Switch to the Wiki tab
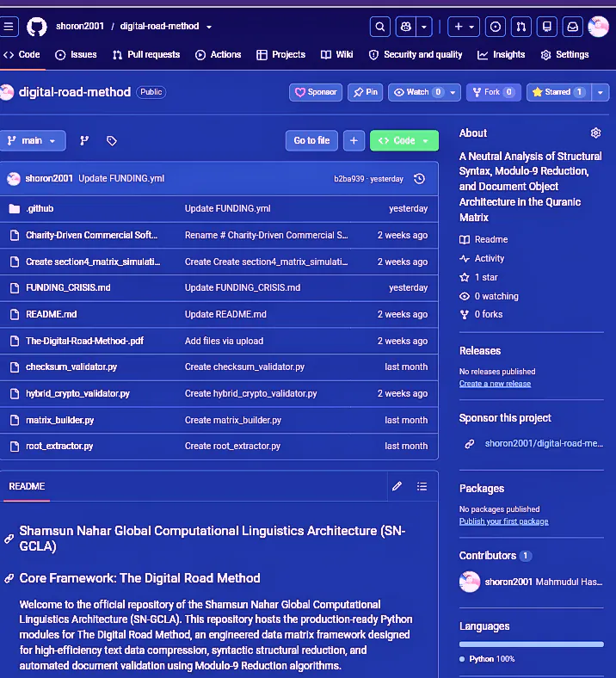 pos(337,54)
